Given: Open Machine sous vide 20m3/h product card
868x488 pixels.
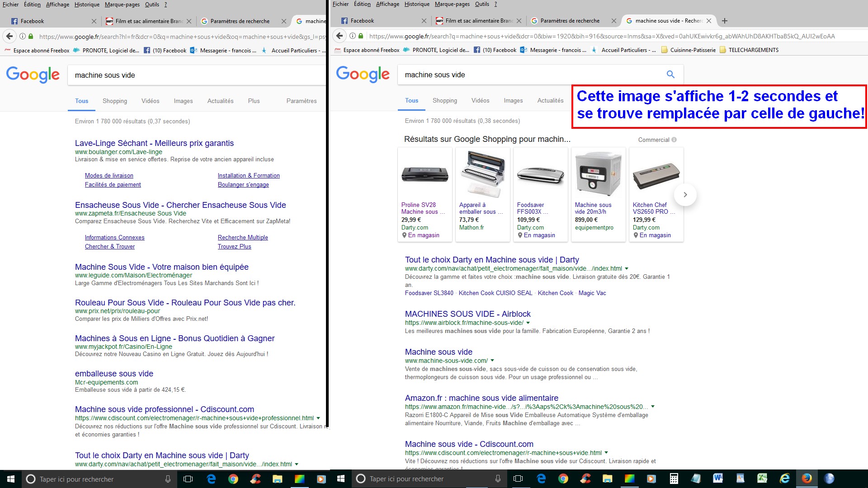Looking at the screenshot, I should pos(598,195).
